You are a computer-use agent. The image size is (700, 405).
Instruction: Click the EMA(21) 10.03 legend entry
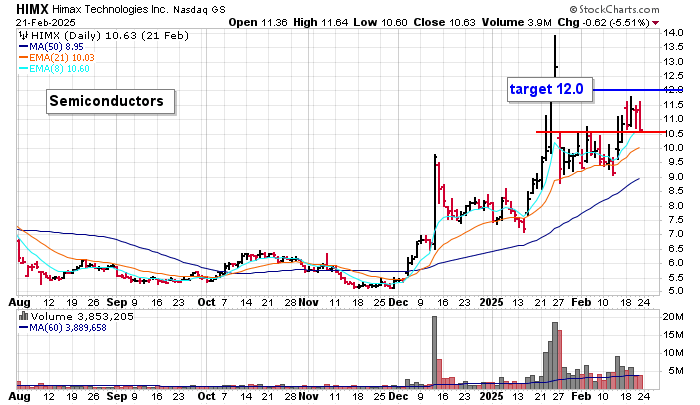coord(62,58)
